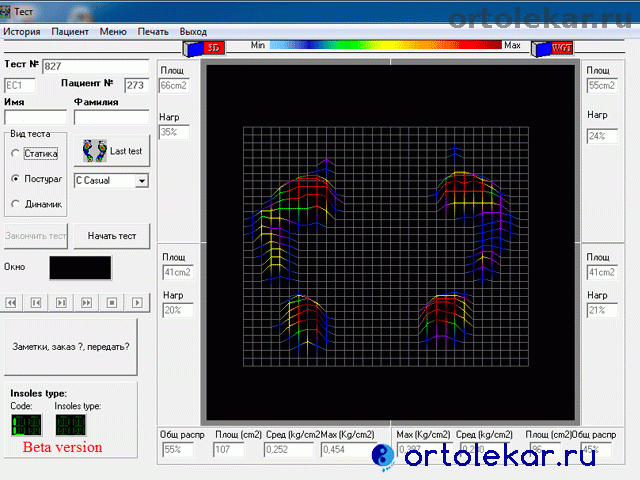Click the 3D view cube icon
This screenshot has width=640, height=480.
click(203, 47)
